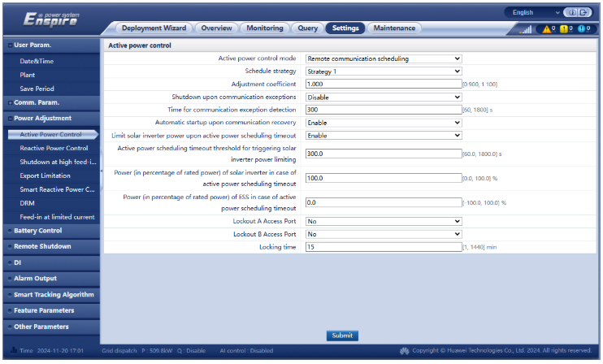
Task: Open the yellow minor alarm icon
Action: click(566, 29)
